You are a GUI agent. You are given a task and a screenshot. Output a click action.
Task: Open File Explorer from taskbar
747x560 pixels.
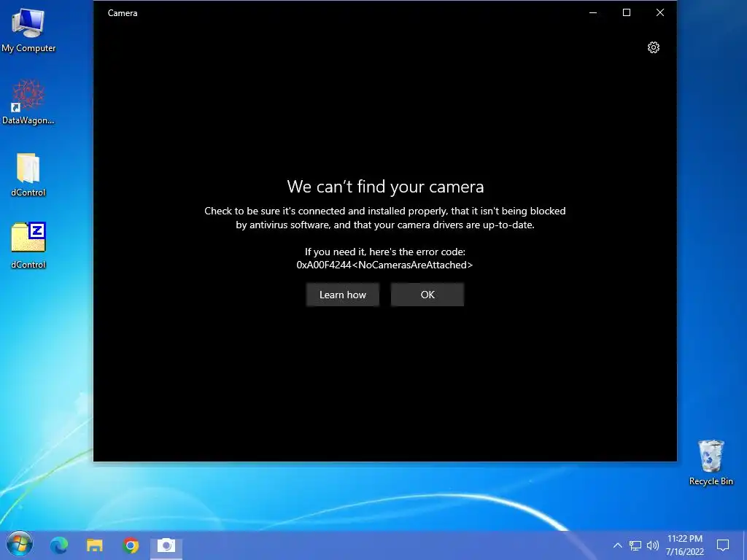tap(94, 545)
